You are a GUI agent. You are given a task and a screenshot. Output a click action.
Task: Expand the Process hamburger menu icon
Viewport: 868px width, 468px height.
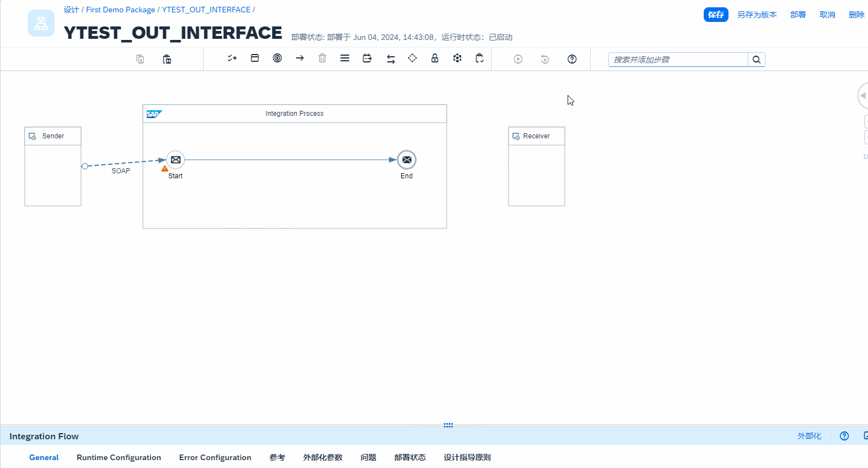click(x=345, y=58)
